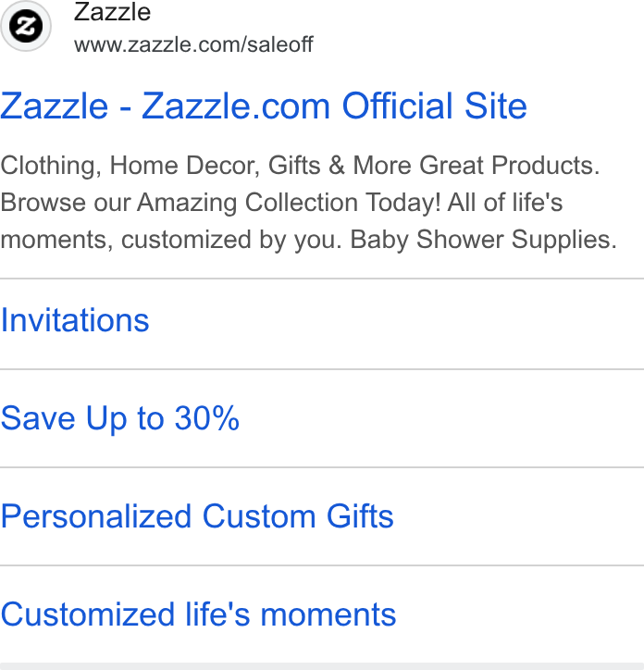Open the Invitations sitelink
644x670 pixels.
point(75,320)
